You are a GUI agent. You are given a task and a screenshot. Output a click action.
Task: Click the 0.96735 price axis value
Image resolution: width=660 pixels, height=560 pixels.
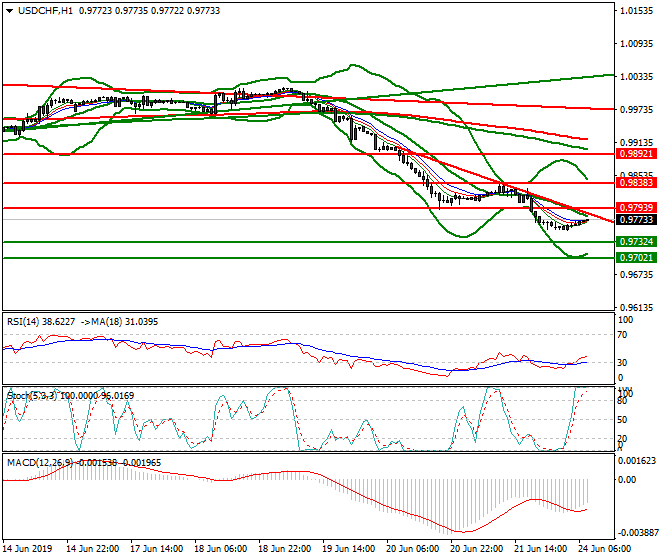pyautogui.click(x=636, y=275)
